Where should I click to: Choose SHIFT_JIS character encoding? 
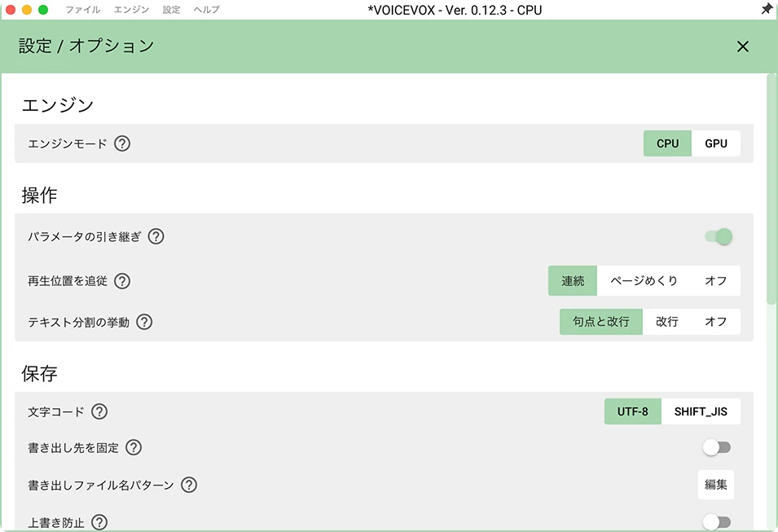(701, 411)
